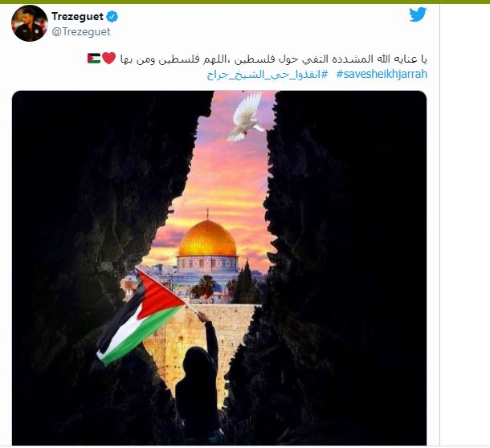Click the green bar at page top

pyautogui.click(x=245, y=2)
